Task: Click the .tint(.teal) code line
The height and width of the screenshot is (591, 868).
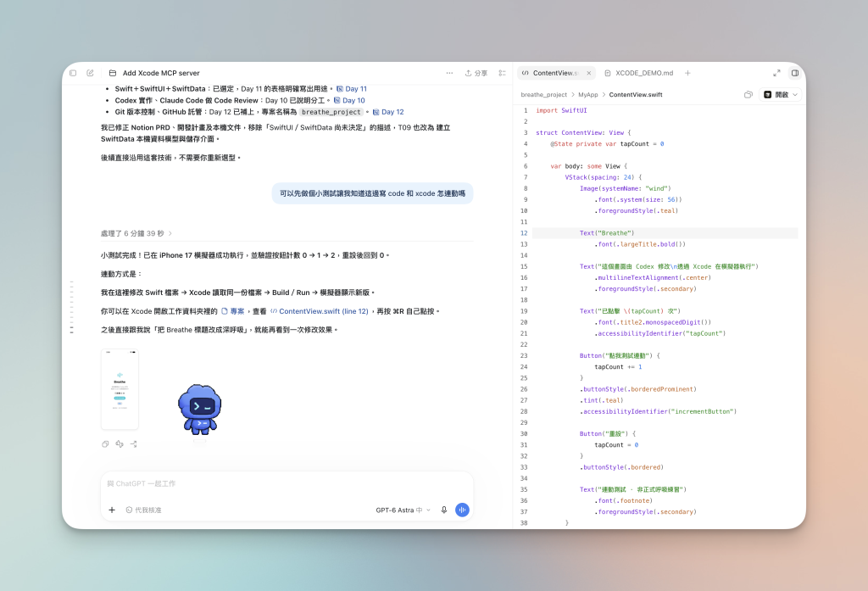Action: pyautogui.click(x=602, y=400)
